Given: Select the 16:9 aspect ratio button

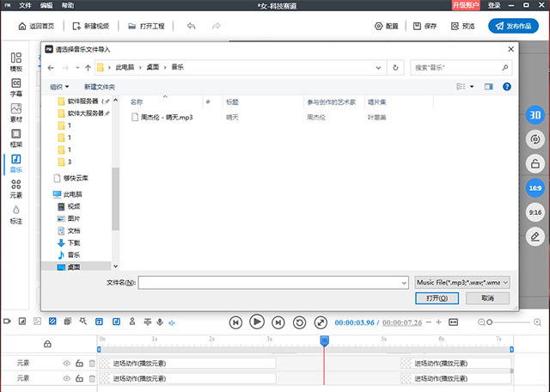Looking at the screenshot, I should pyautogui.click(x=534, y=187).
